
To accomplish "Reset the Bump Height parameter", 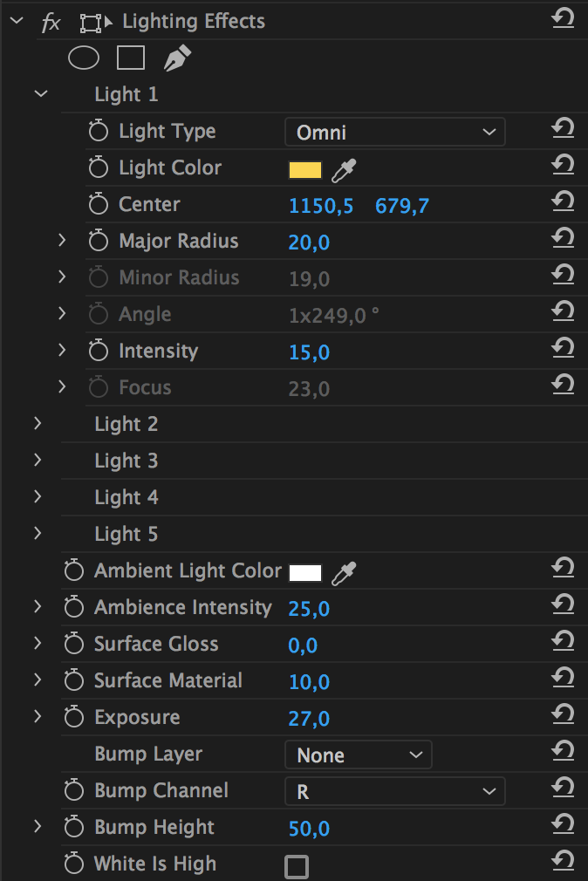I will (x=563, y=825).
